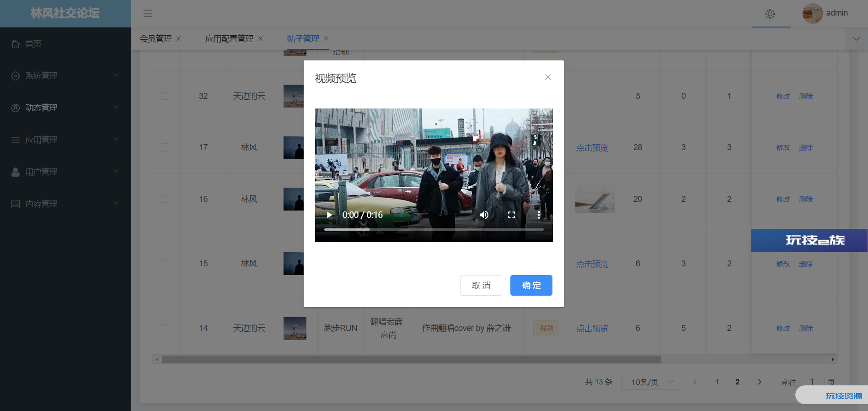Close the 视频预览 dialog with the X icon

[x=548, y=77]
